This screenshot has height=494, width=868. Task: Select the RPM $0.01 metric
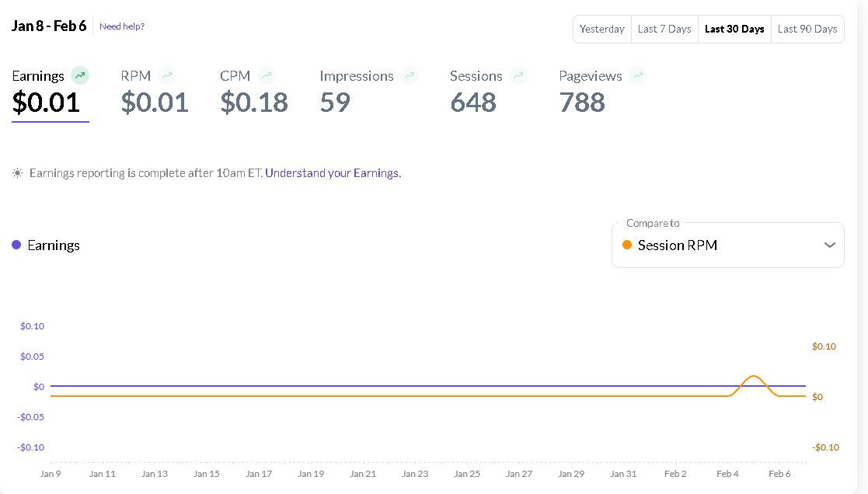pyautogui.click(x=154, y=102)
